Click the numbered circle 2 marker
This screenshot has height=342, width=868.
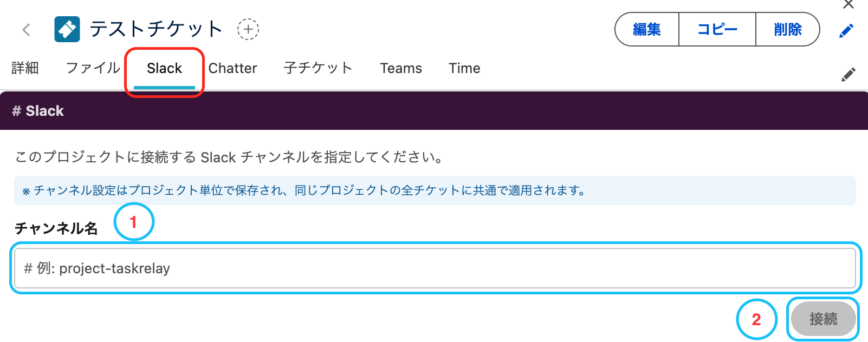(x=756, y=319)
